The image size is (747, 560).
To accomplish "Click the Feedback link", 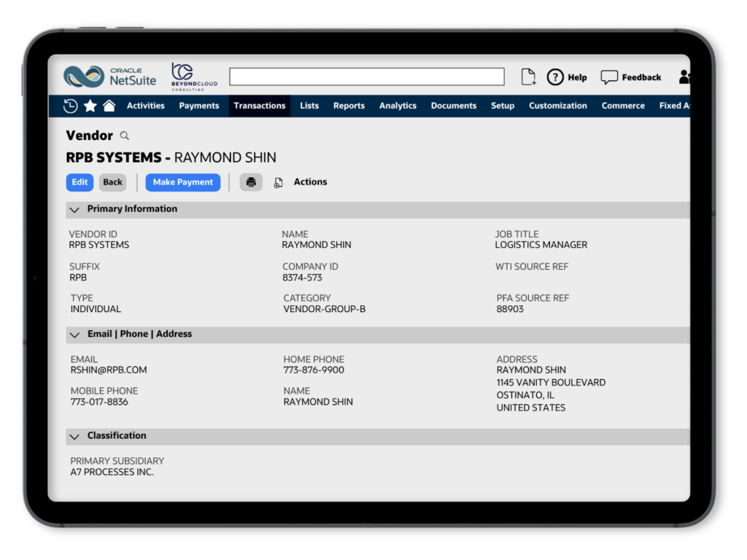I will 641,77.
